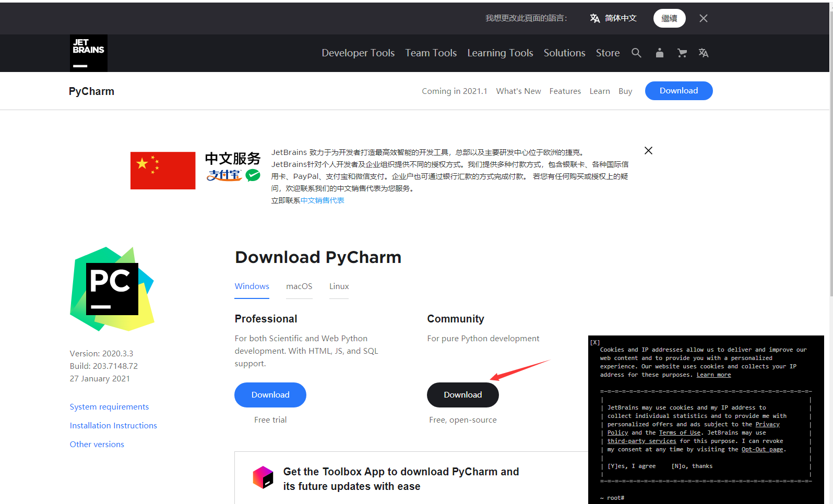The width and height of the screenshot is (833, 504).
Task: Click Learn more in cookie notice
Action: coord(713,375)
